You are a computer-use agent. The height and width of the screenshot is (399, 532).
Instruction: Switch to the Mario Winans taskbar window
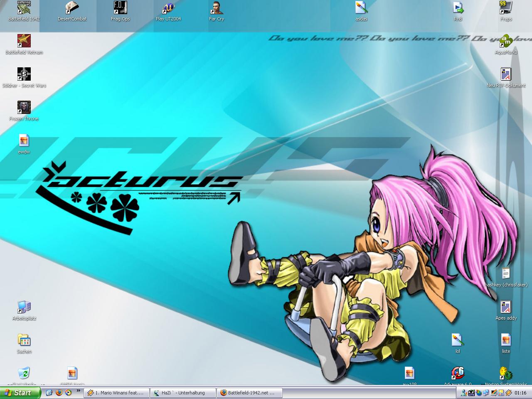(x=116, y=393)
